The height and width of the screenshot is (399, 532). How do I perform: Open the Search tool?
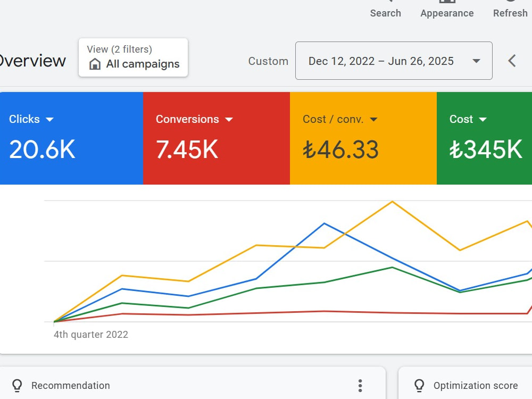[385, 10]
